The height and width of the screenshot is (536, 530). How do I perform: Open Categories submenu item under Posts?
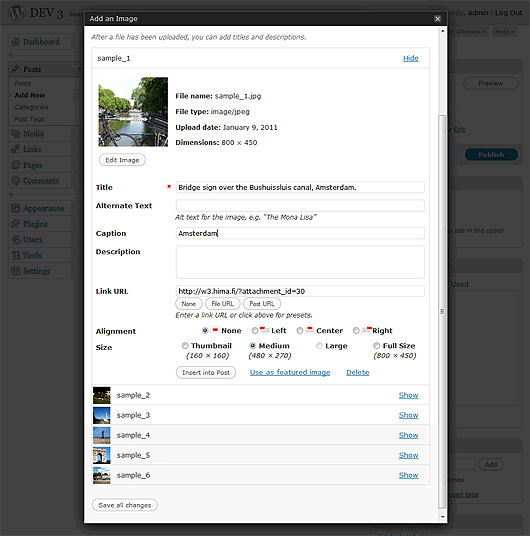[31, 107]
